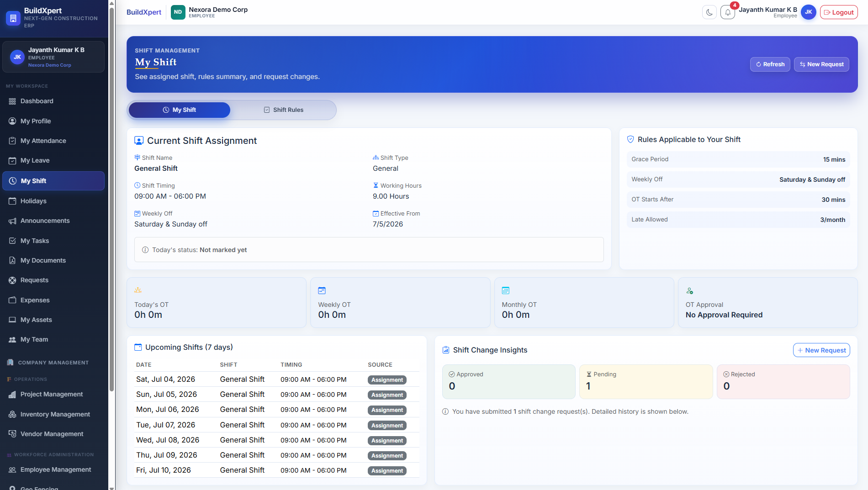Open Inventory Management in sidebar
Image resolution: width=868 pixels, height=490 pixels.
[x=53, y=414]
